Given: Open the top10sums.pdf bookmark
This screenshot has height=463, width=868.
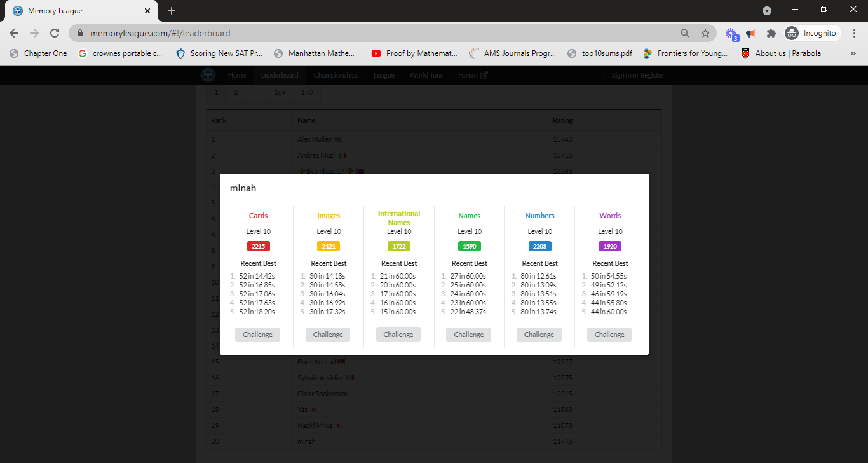Looking at the screenshot, I should point(600,53).
